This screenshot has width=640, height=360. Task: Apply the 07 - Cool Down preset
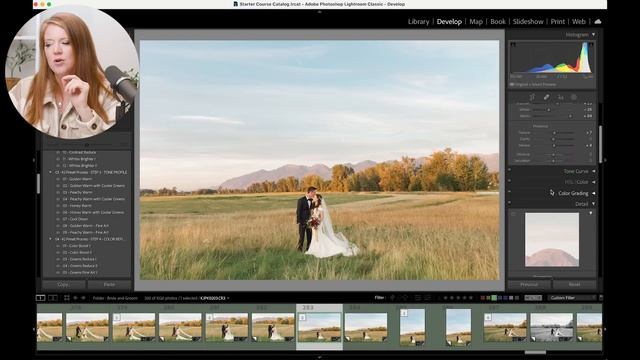(75, 219)
